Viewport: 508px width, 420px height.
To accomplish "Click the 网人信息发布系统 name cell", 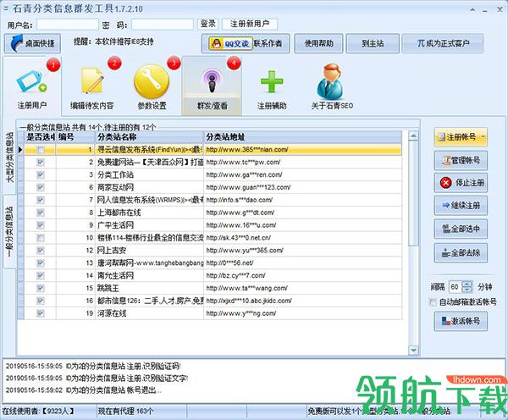I will (x=149, y=200).
